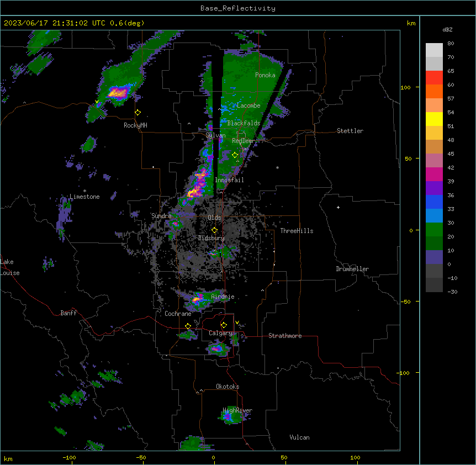Pick the bright yellow 51-54 dBZ swatch

pyautogui.click(x=434, y=119)
